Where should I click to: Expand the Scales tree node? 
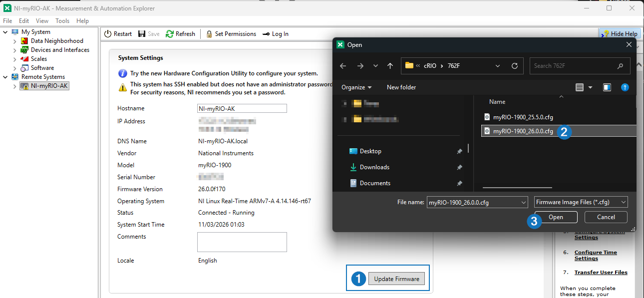(15, 59)
